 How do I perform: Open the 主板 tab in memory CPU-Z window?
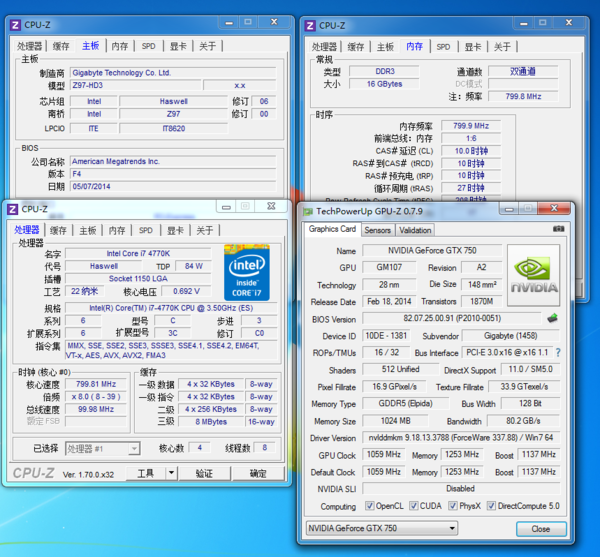point(385,47)
